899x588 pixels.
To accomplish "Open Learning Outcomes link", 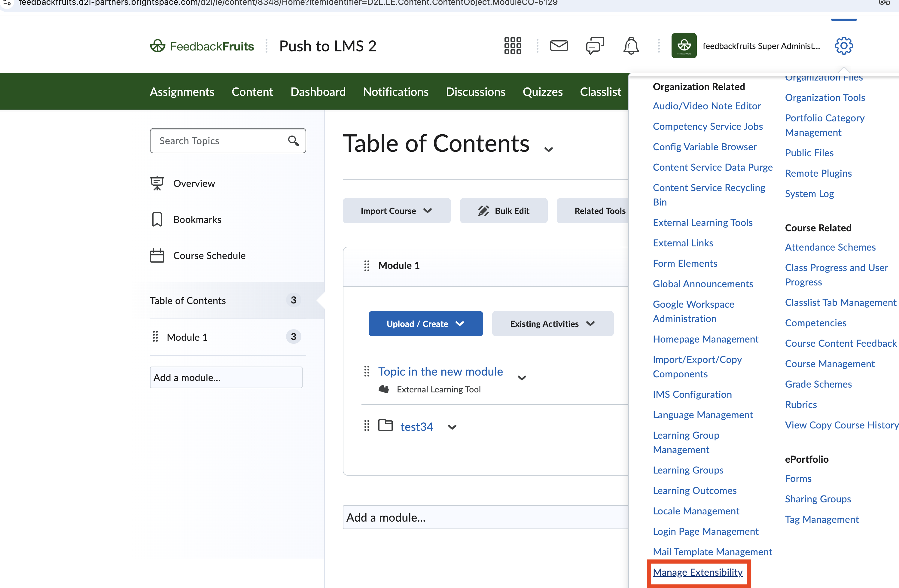I will click(x=695, y=491).
